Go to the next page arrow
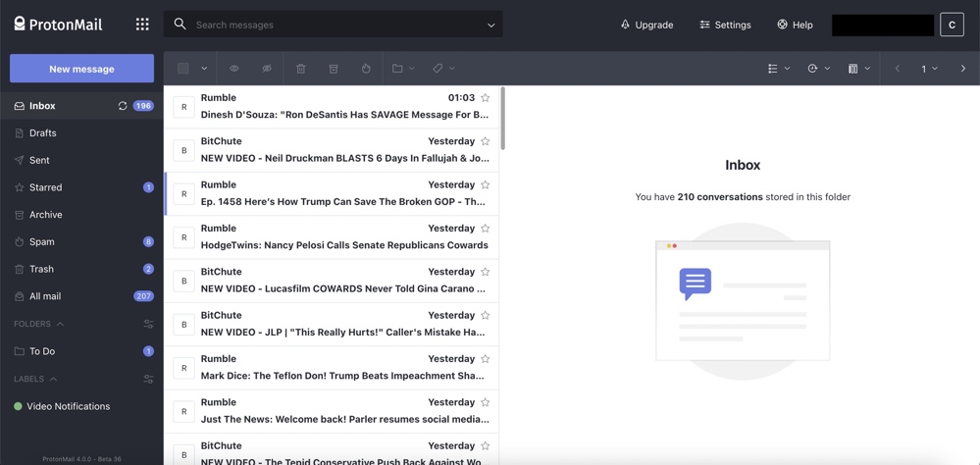This screenshot has width=980, height=465. 962,69
